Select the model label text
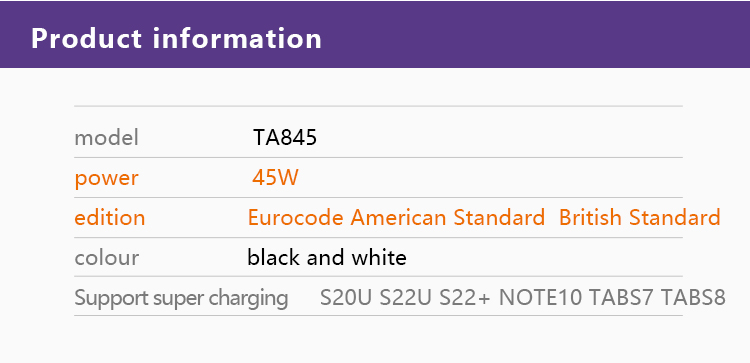This screenshot has width=750, height=363. tap(107, 138)
